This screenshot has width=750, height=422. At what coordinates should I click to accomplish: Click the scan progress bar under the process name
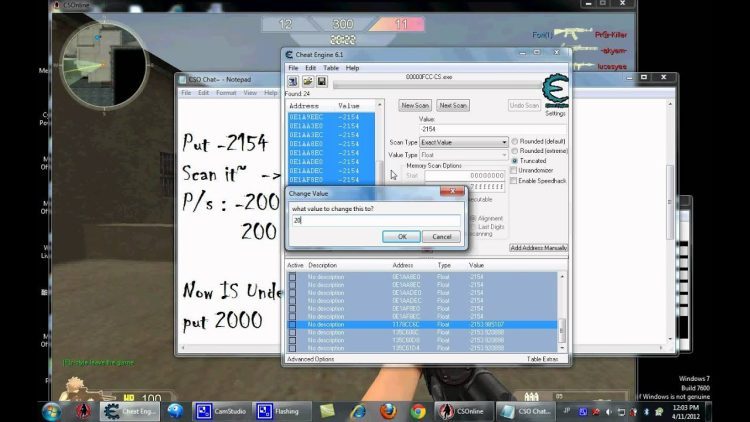coord(437,85)
